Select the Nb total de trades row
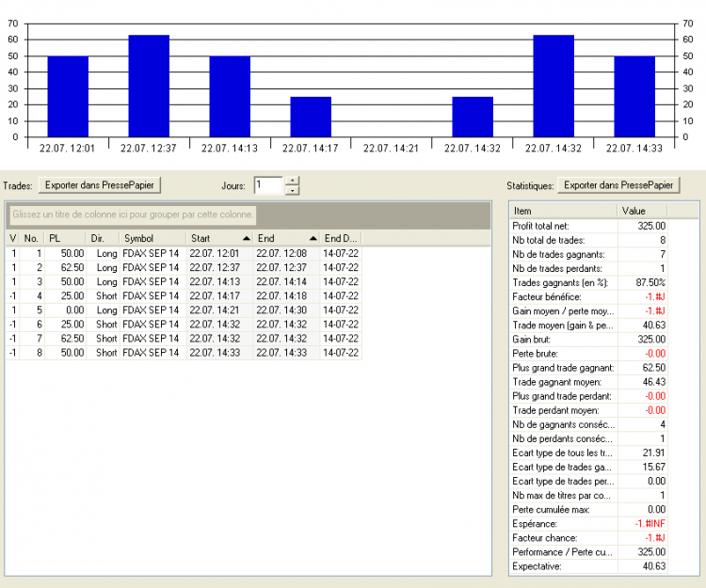Screen dimensions: 706x588 coord(588,240)
